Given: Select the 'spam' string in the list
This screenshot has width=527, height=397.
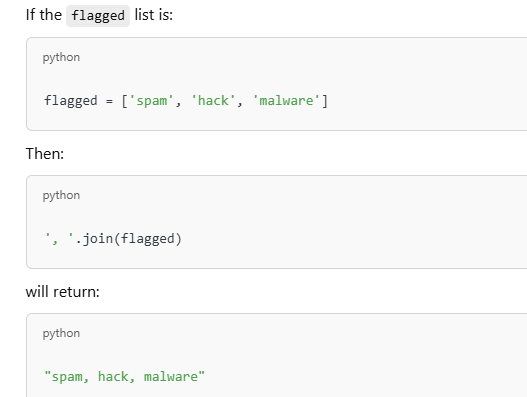Looking at the screenshot, I should click(x=151, y=101).
